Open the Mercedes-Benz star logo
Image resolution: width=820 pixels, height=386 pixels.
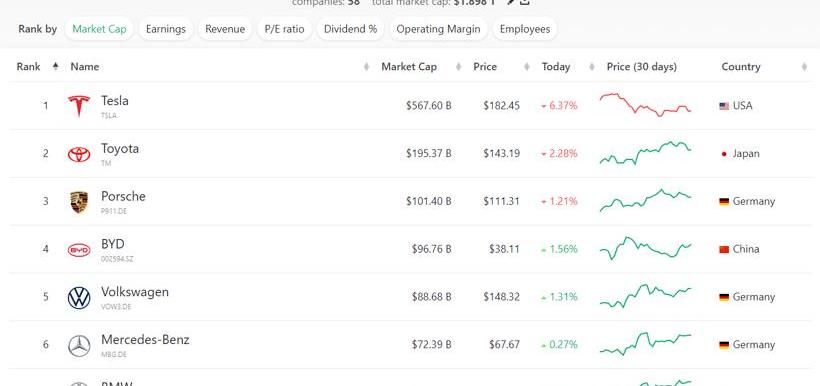point(79,346)
